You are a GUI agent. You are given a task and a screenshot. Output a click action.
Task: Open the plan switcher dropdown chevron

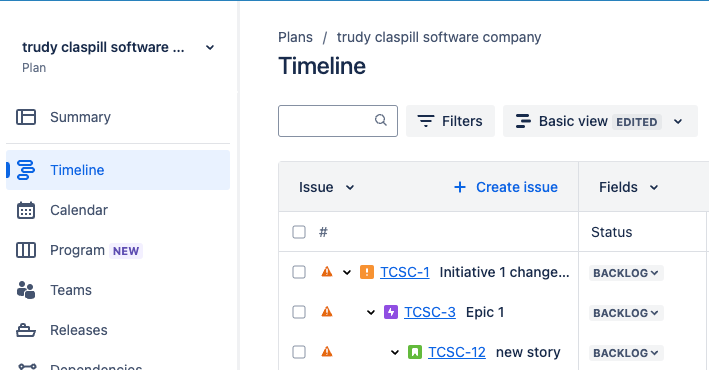pyautogui.click(x=210, y=47)
